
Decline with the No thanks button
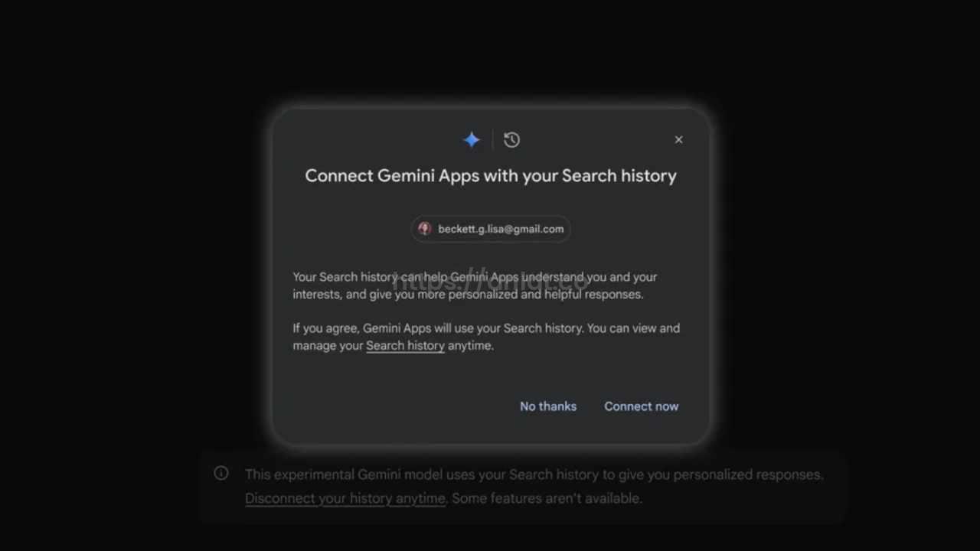(x=548, y=406)
